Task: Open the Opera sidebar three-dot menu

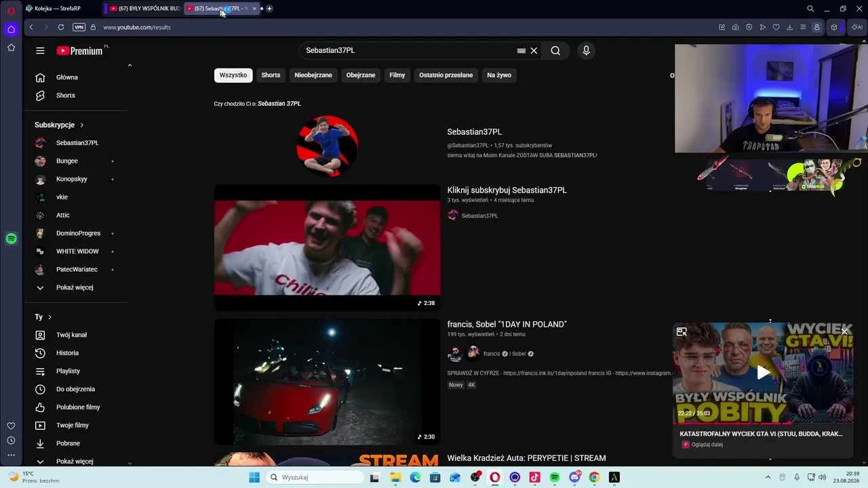Action: tap(11, 455)
